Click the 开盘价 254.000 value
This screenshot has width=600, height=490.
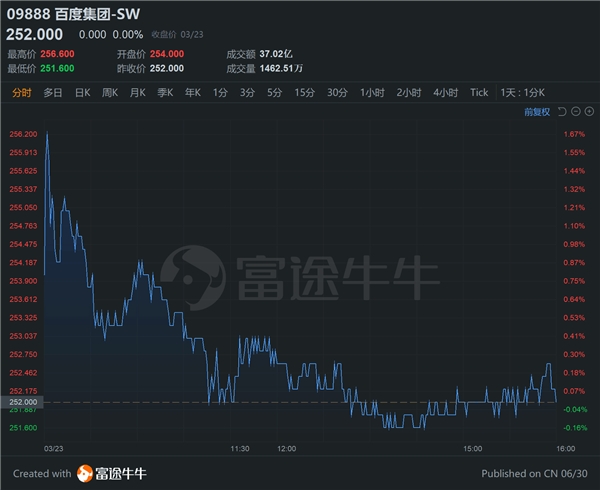pyautogui.click(x=167, y=54)
